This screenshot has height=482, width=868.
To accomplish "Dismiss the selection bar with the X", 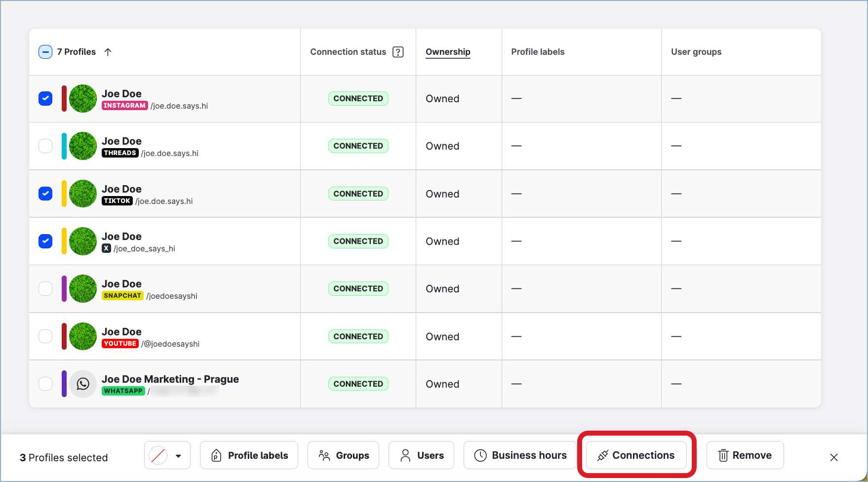I will 834,457.
